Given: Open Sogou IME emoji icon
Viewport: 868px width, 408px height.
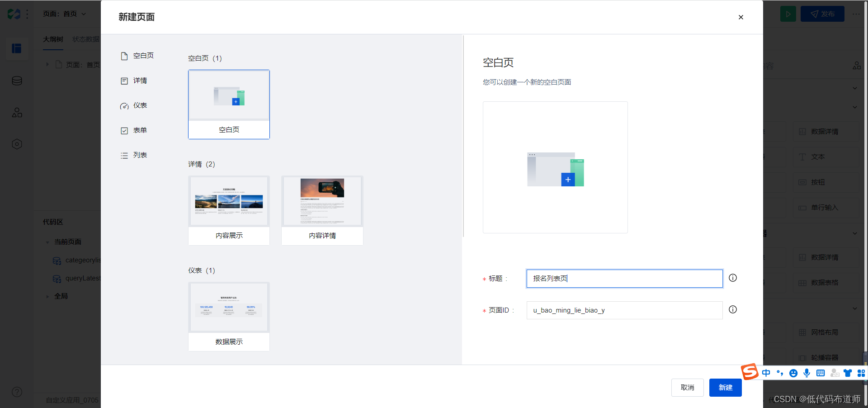Looking at the screenshot, I should (793, 373).
